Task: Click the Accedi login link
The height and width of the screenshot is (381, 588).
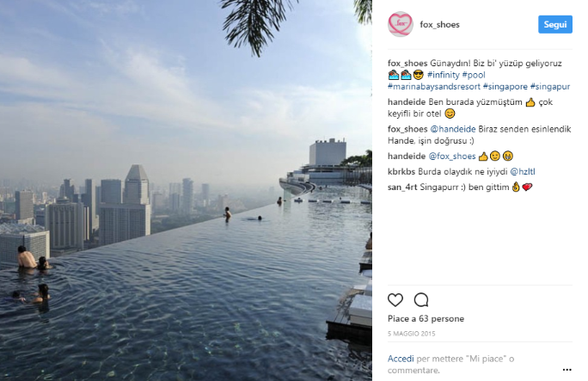Action: [401, 359]
